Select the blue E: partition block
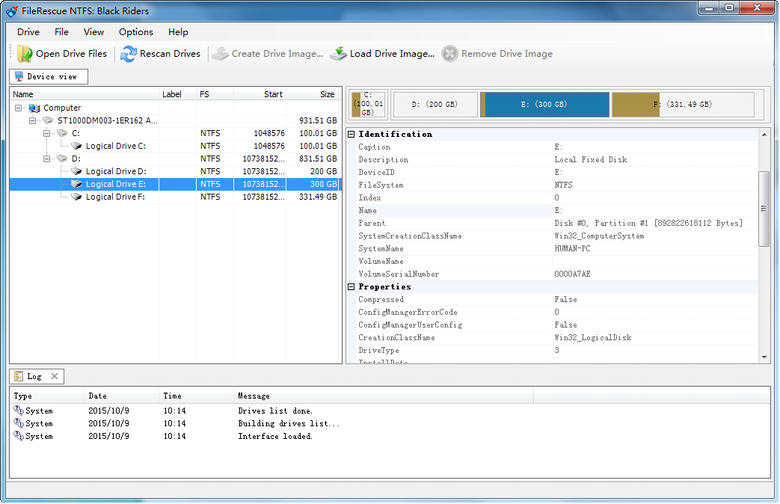The height and width of the screenshot is (504, 780). click(545, 104)
